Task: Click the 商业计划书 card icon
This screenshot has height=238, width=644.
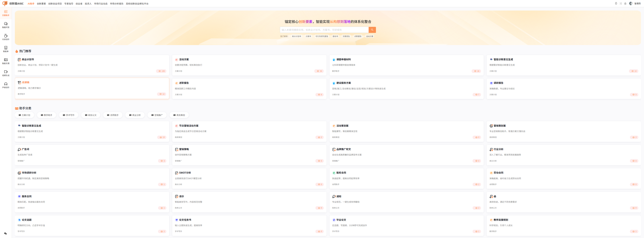Action: 19,59
